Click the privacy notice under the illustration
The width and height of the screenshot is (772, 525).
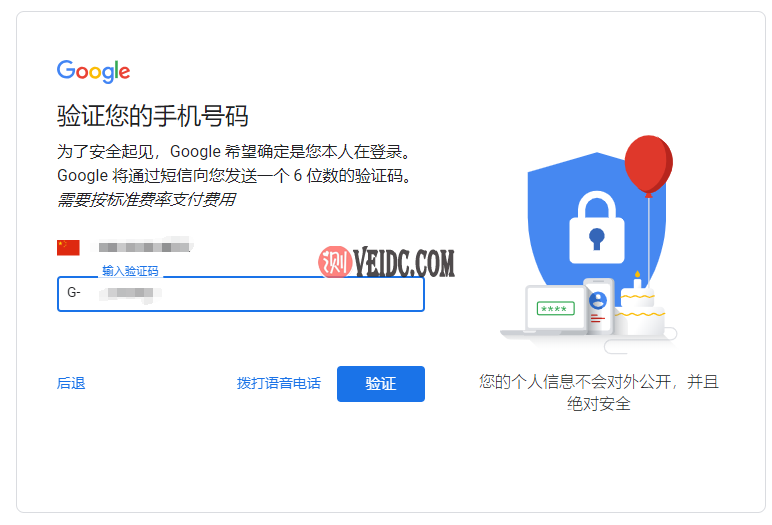click(x=599, y=393)
